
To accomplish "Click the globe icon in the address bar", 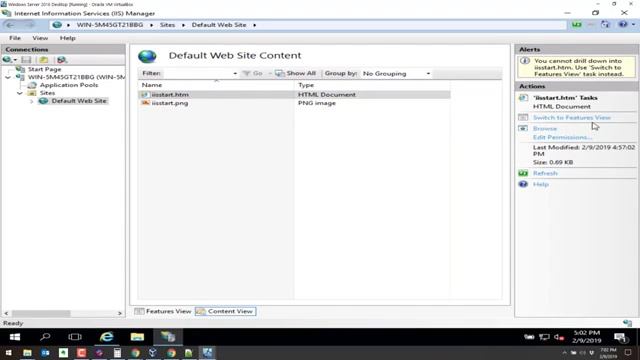I will click(57, 25).
